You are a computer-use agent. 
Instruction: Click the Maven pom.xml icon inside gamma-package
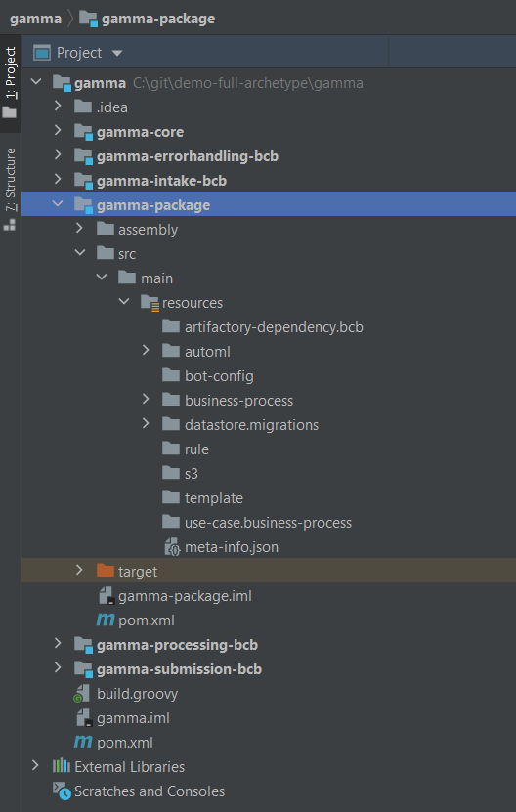pos(106,620)
